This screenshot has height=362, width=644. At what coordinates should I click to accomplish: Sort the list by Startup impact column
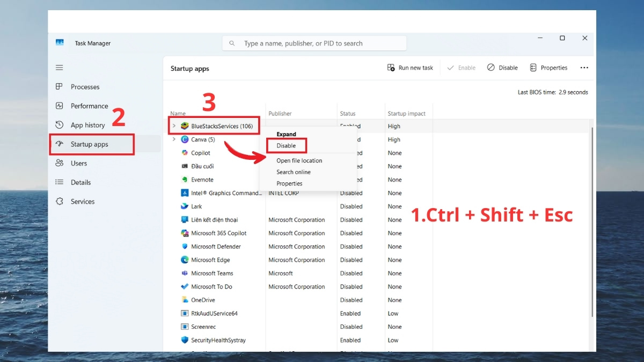[x=406, y=114]
